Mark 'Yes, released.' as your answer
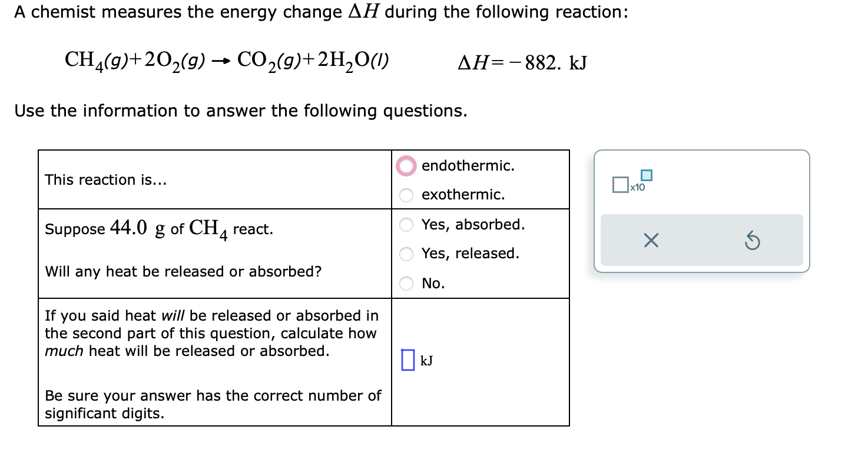 tap(406, 254)
